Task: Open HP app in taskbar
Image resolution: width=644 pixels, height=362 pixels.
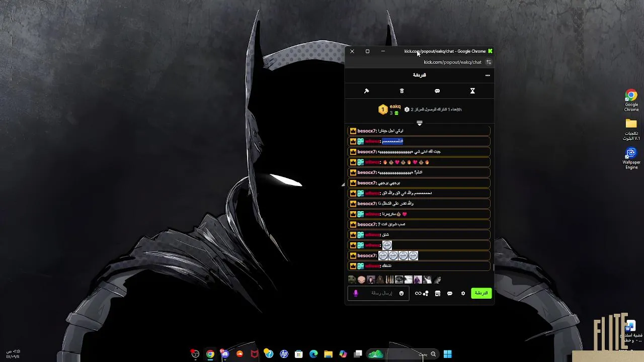Action: [284, 354]
